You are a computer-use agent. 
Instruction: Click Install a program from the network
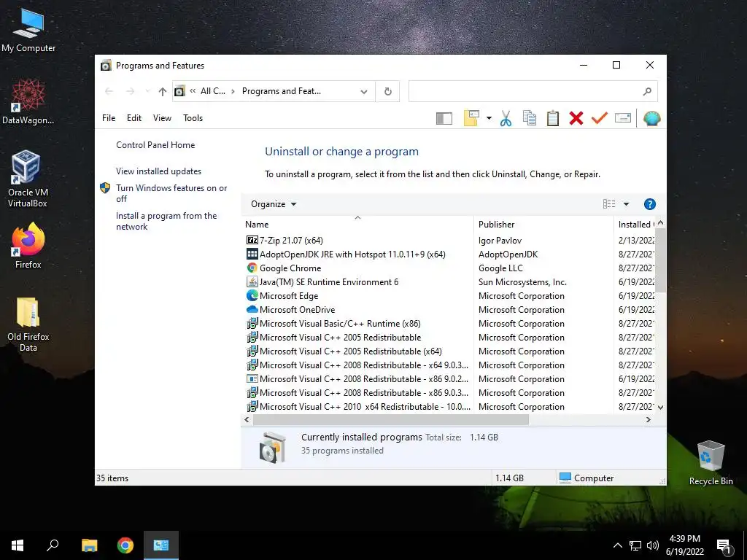(x=166, y=221)
